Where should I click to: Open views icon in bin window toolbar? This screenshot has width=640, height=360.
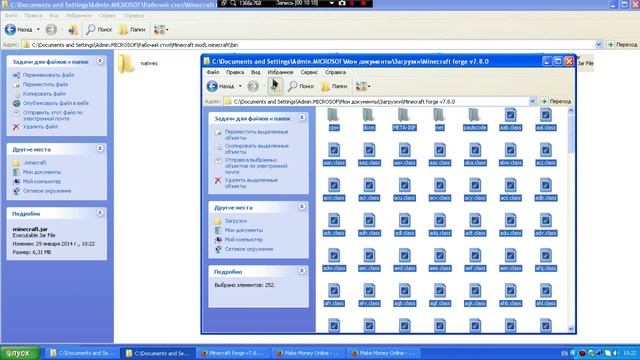159,29
